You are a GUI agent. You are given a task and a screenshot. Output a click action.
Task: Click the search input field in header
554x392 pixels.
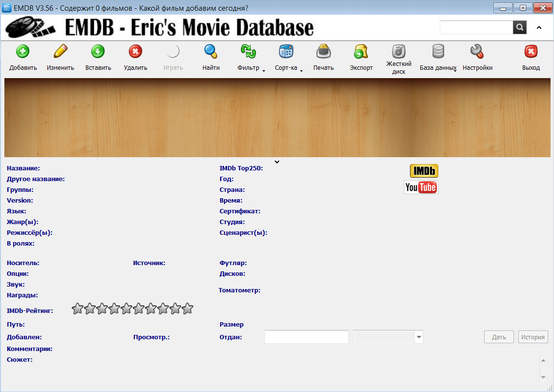pyautogui.click(x=476, y=27)
